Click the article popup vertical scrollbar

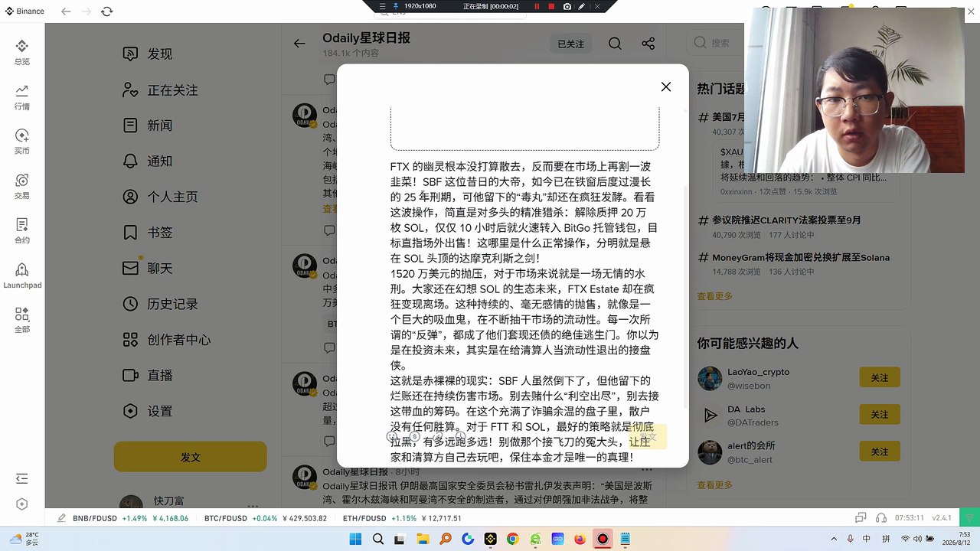tap(685, 298)
